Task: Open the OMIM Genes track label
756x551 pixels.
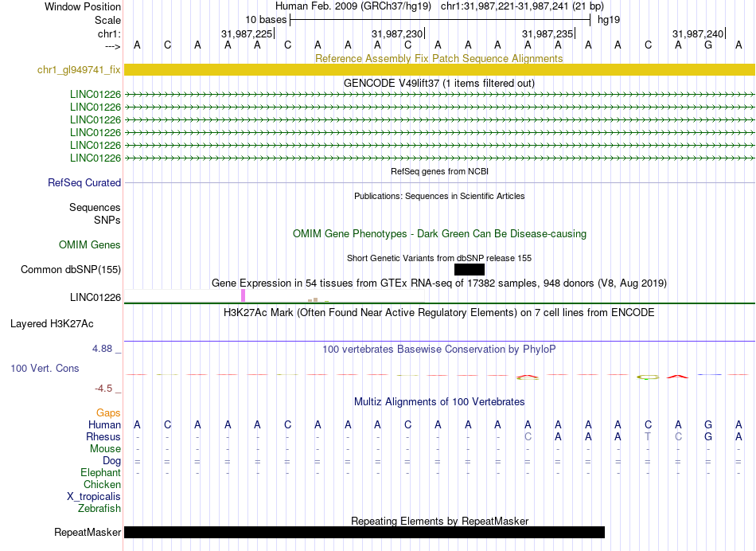Action: point(89,244)
